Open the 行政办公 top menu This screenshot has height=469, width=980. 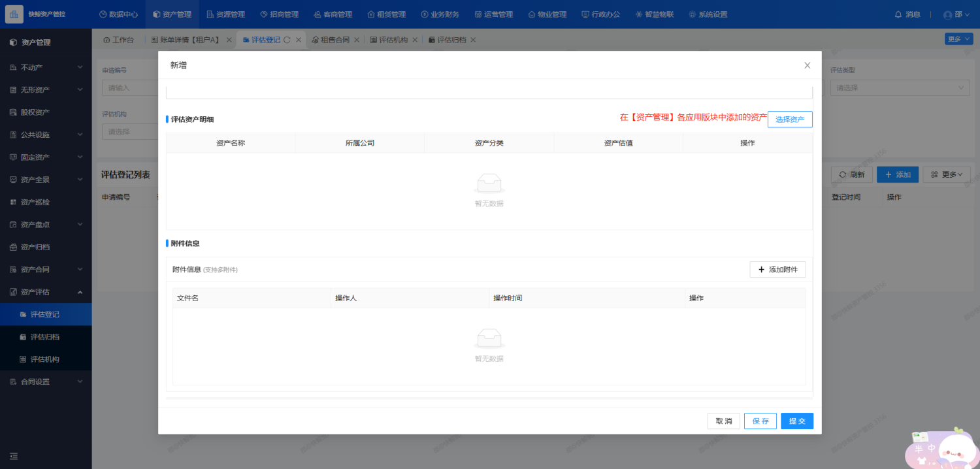coord(600,14)
